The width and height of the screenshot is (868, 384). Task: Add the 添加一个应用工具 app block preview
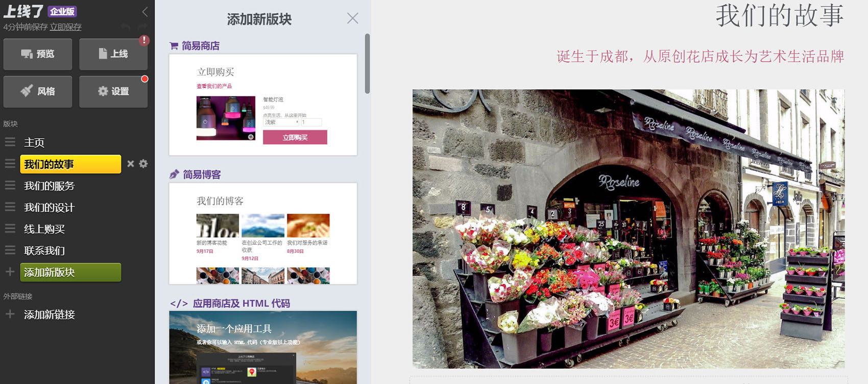pyautogui.click(x=263, y=347)
